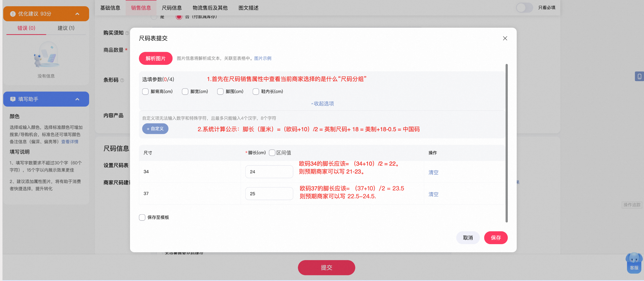
Task: Switch to 物流售后及其他 tab
Action: 210,8
